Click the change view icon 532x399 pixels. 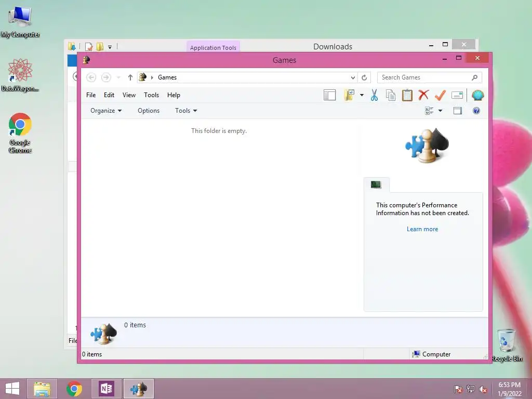click(429, 111)
